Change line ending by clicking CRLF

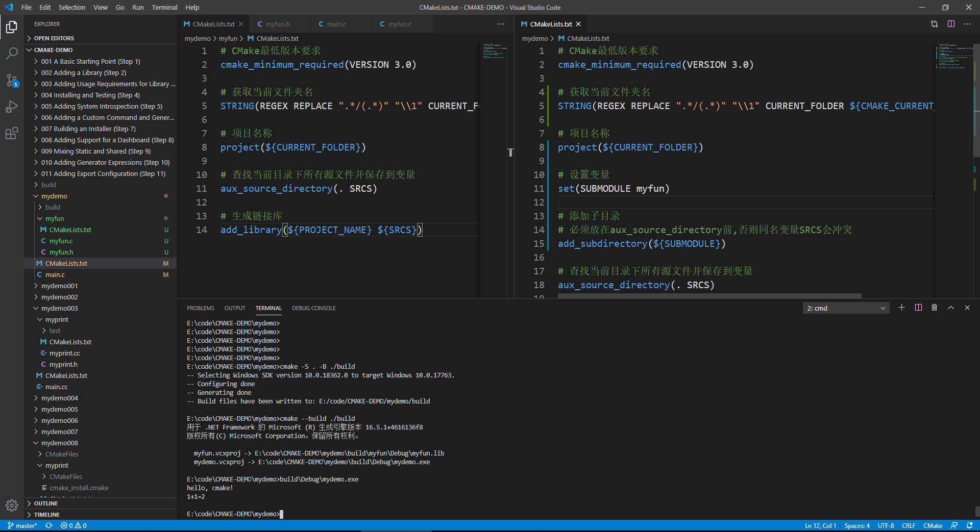coord(908,525)
